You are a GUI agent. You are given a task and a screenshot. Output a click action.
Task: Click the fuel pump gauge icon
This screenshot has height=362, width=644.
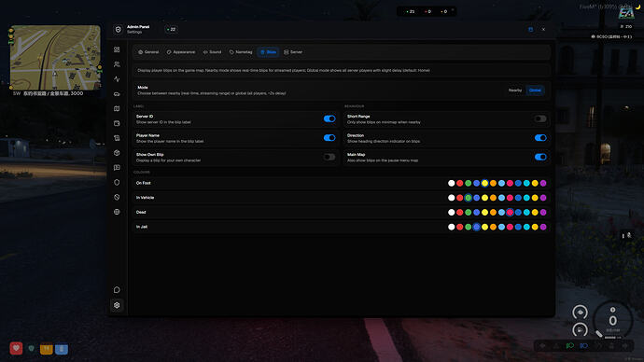pos(580,329)
